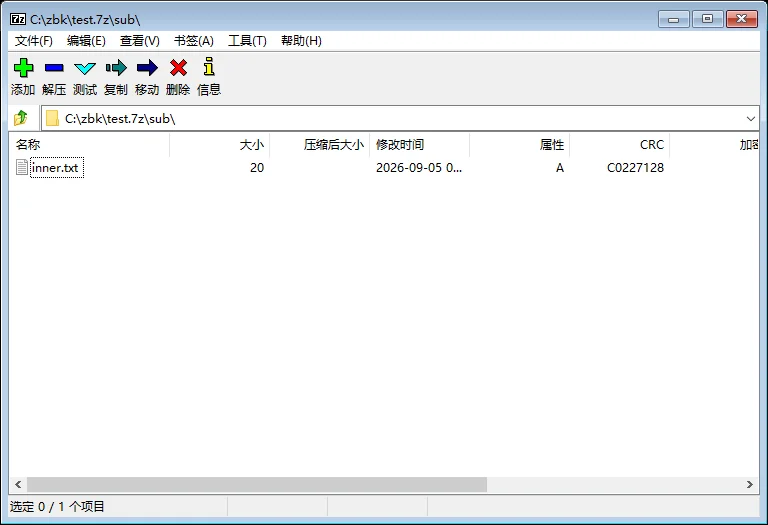The image size is (768, 525).
Task: Minimize the 7-Zip window
Action: [673, 19]
